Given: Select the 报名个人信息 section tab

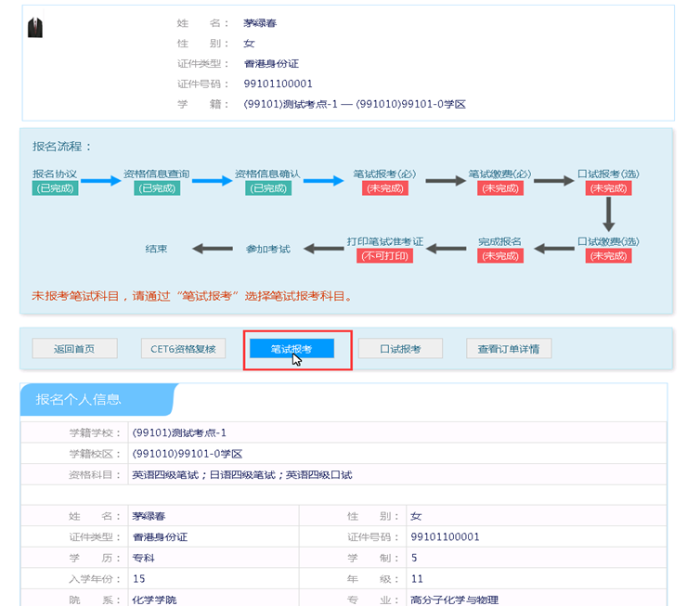Looking at the screenshot, I should pos(79,400).
